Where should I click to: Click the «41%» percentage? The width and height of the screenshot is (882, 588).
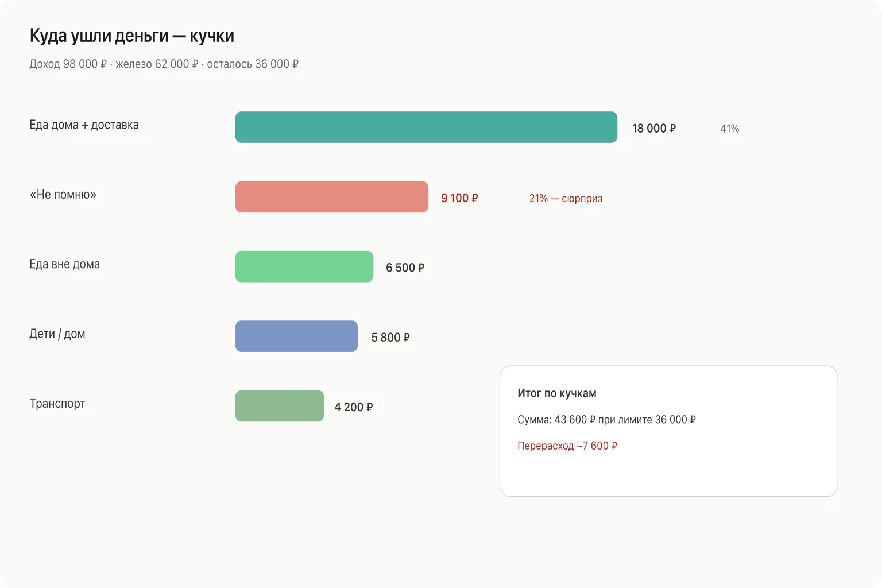point(730,129)
